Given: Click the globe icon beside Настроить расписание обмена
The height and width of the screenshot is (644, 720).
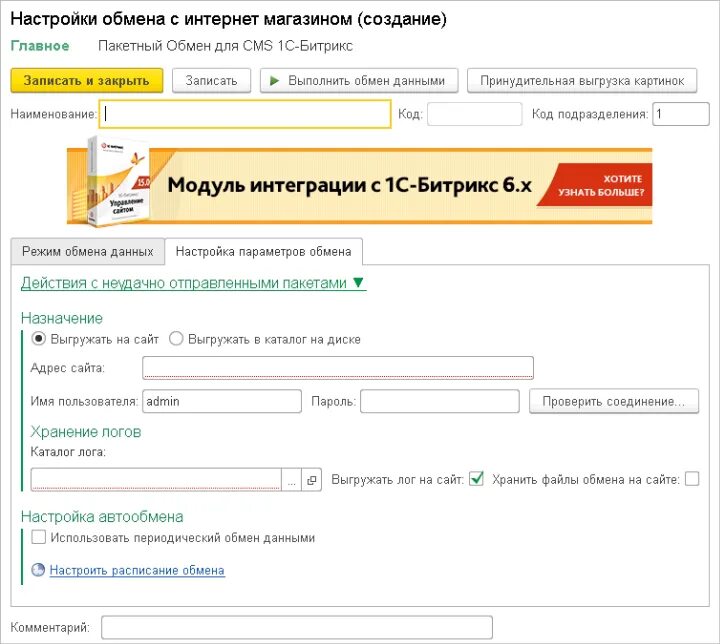Looking at the screenshot, I should tap(38, 570).
